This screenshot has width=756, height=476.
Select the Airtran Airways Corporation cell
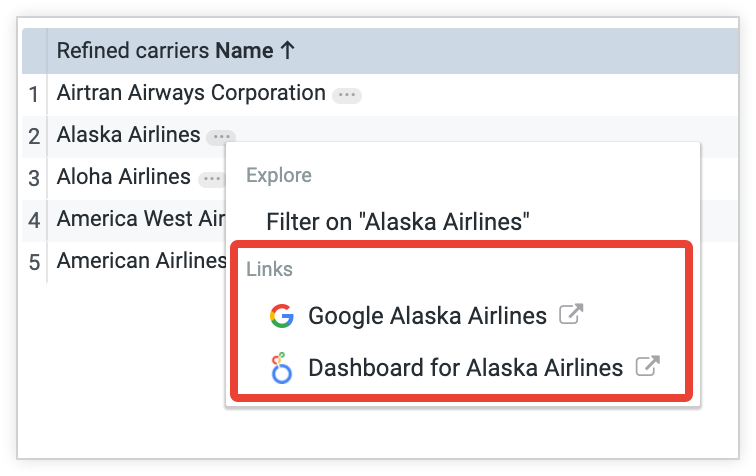pyautogui.click(x=191, y=93)
